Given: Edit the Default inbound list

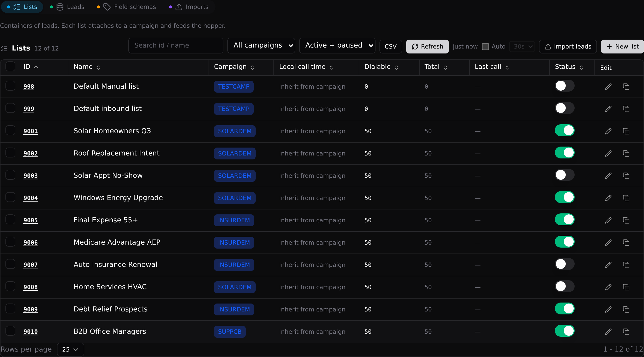Looking at the screenshot, I should click(608, 109).
